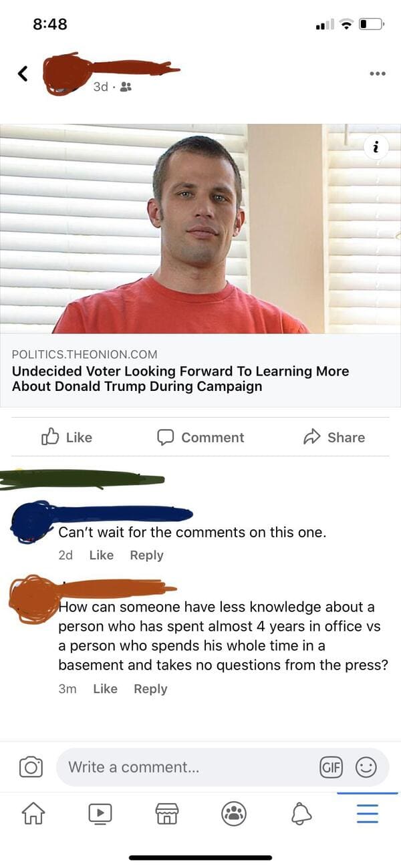Go back using the left chevron arrow
Viewport: 401px width, 868px height.
[23, 73]
